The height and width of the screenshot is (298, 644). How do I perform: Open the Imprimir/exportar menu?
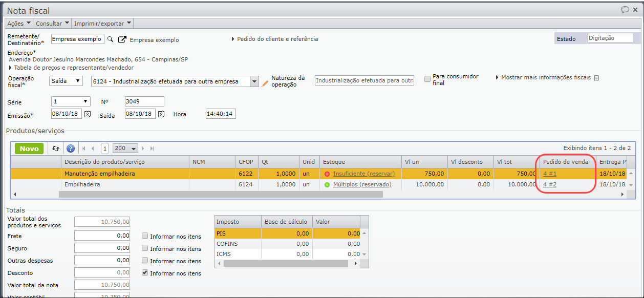tap(103, 24)
